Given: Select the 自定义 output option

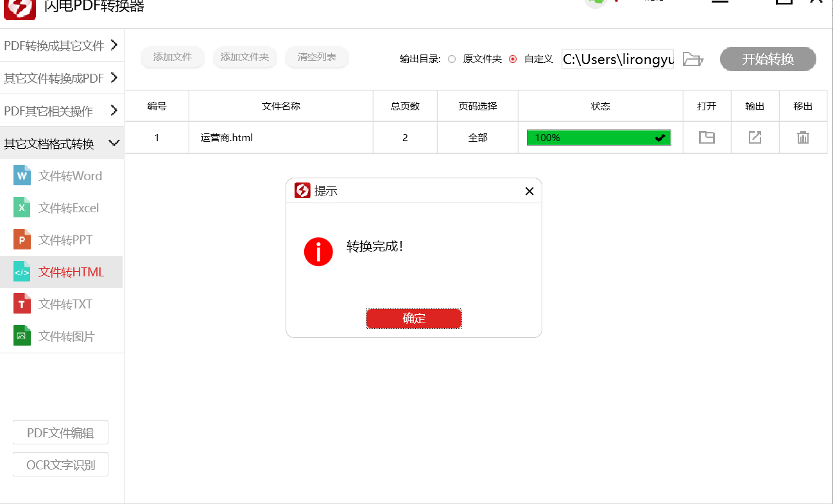Looking at the screenshot, I should point(512,59).
